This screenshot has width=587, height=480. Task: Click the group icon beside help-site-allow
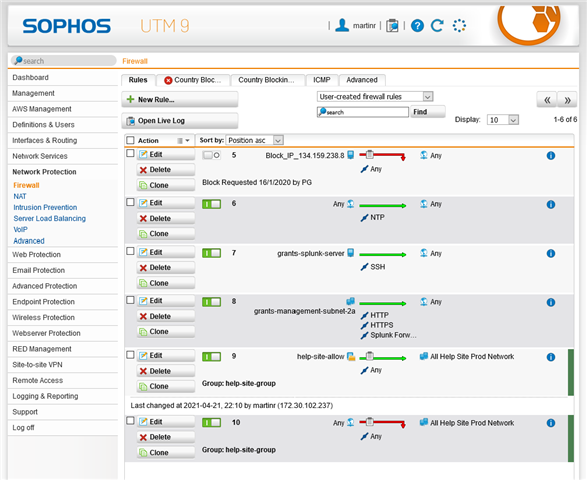[351, 356]
